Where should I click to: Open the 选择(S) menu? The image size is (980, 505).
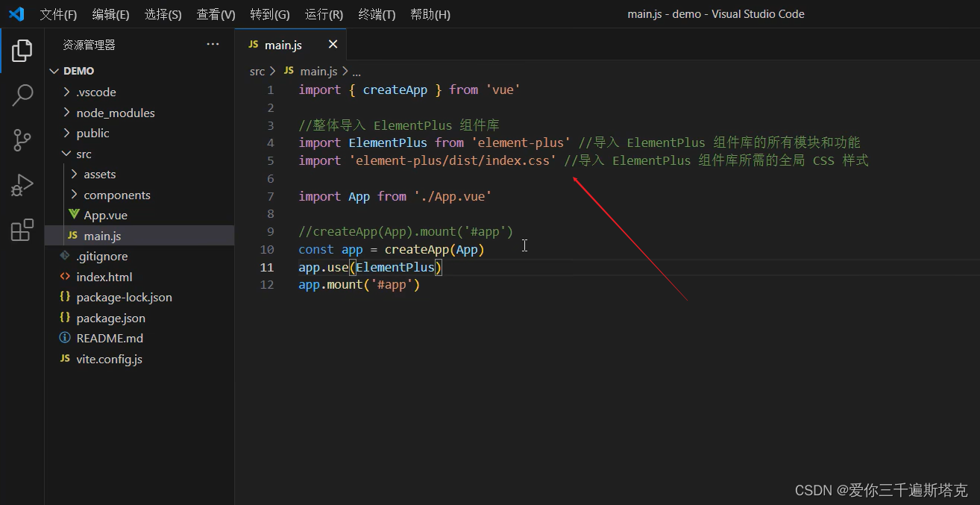pyautogui.click(x=163, y=14)
